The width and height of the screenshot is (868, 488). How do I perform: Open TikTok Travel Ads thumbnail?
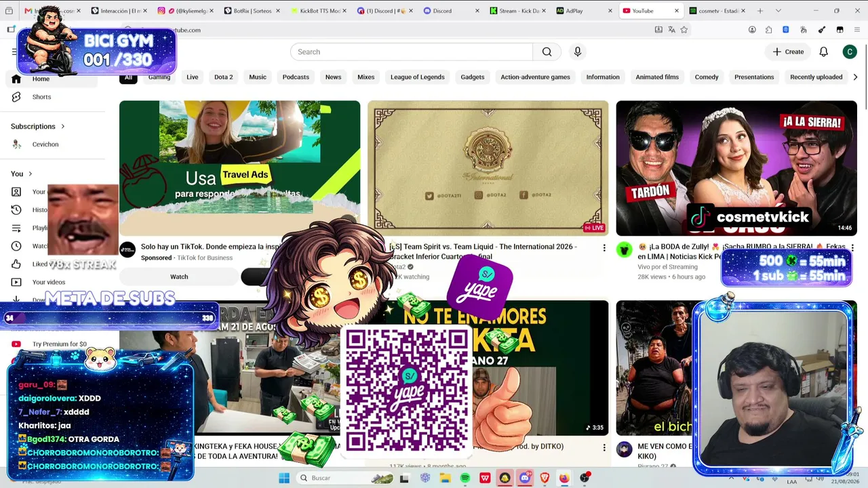[240, 168]
